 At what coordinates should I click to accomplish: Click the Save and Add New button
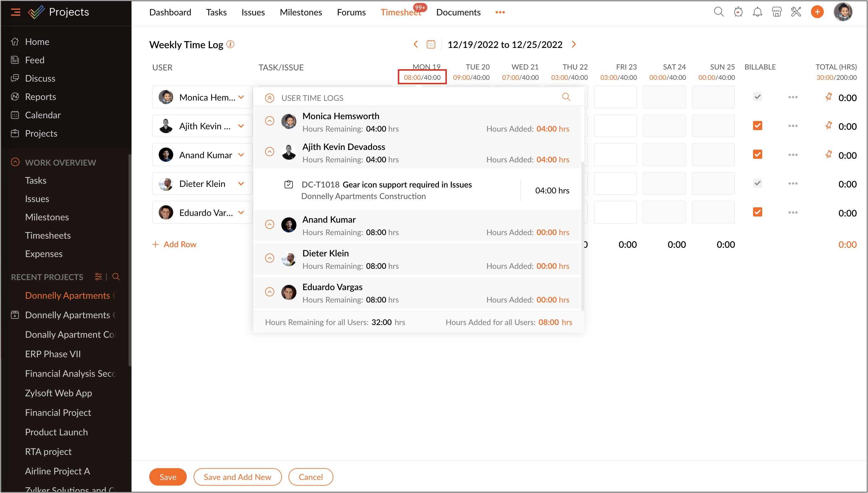(237, 477)
